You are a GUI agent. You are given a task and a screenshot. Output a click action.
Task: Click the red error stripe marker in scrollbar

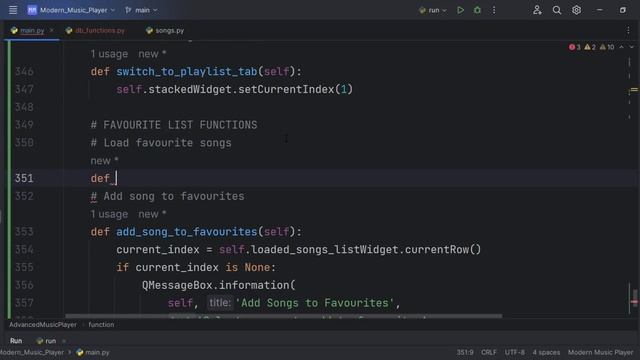[x=634, y=302]
